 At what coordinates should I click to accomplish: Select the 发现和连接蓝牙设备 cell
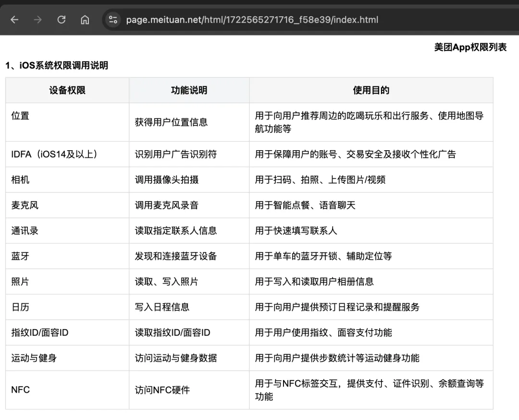pos(189,256)
